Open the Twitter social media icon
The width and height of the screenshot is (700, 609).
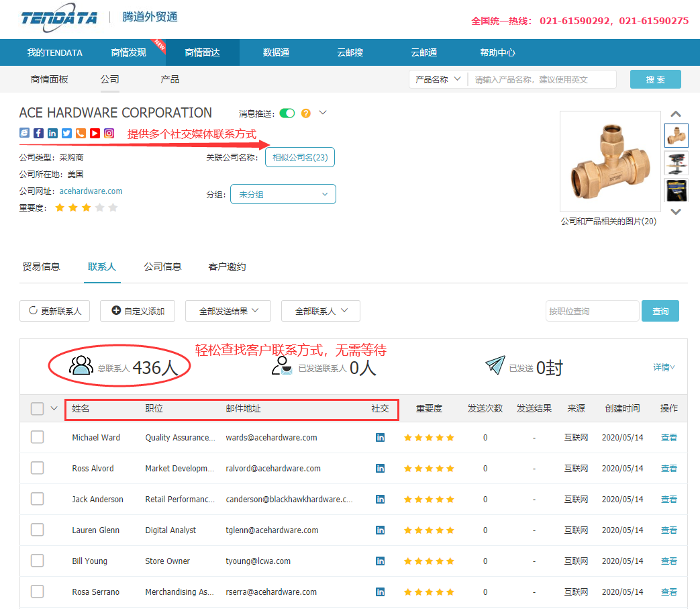[66, 134]
